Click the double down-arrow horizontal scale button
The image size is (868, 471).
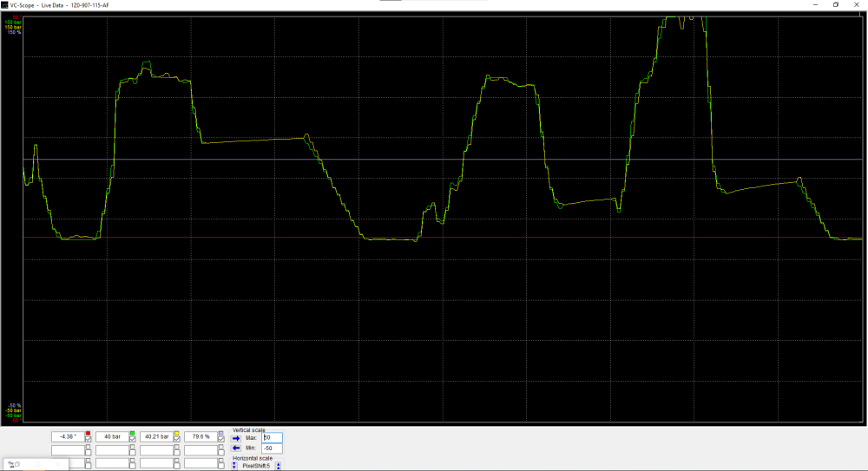coord(234,466)
